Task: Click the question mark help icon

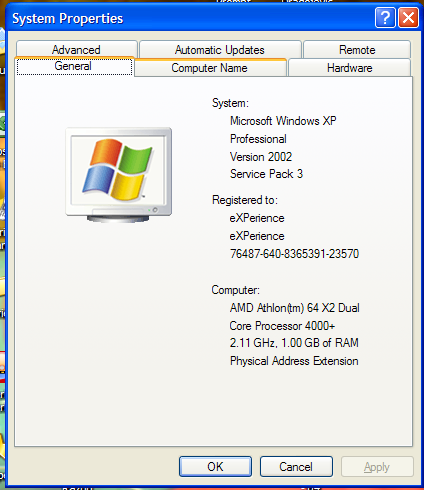Action: 385,18
